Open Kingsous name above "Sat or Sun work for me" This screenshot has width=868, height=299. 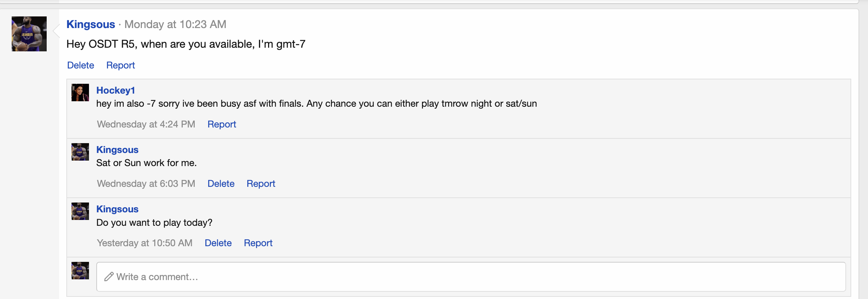tap(117, 150)
